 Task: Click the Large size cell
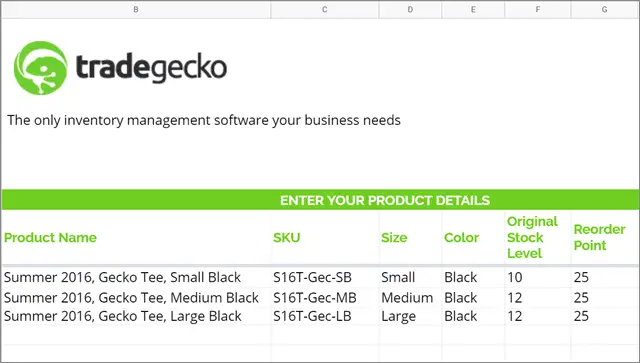click(410, 316)
